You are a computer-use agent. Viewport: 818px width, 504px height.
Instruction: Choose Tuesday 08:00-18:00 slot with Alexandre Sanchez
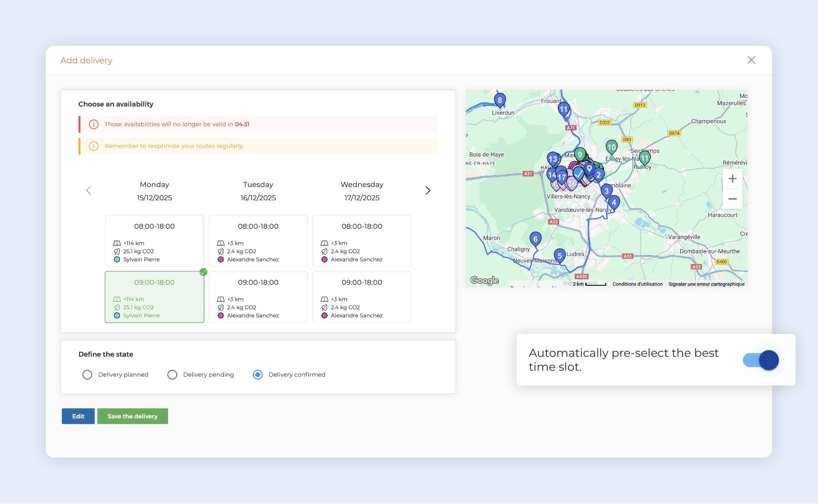pos(258,241)
